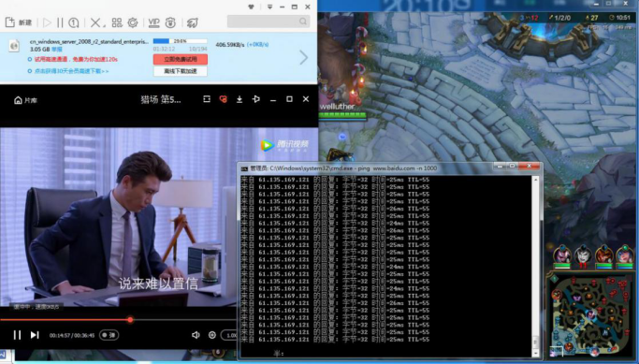Create a new download task with 新建
The width and height of the screenshot is (639, 364).
(x=19, y=22)
